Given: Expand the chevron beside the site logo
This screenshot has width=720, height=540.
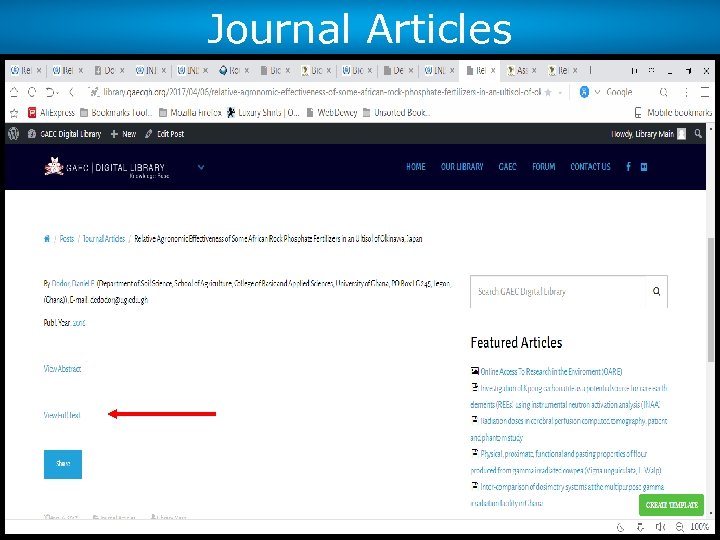Looking at the screenshot, I should pyautogui.click(x=201, y=167).
